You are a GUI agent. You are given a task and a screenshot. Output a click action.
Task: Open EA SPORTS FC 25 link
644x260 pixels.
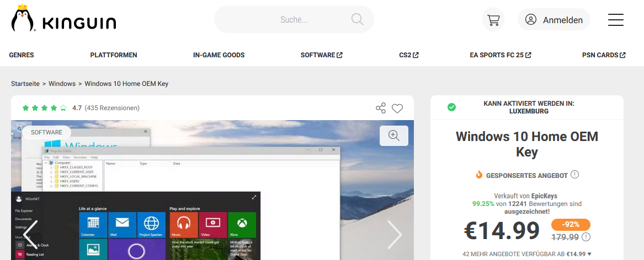pos(501,55)
